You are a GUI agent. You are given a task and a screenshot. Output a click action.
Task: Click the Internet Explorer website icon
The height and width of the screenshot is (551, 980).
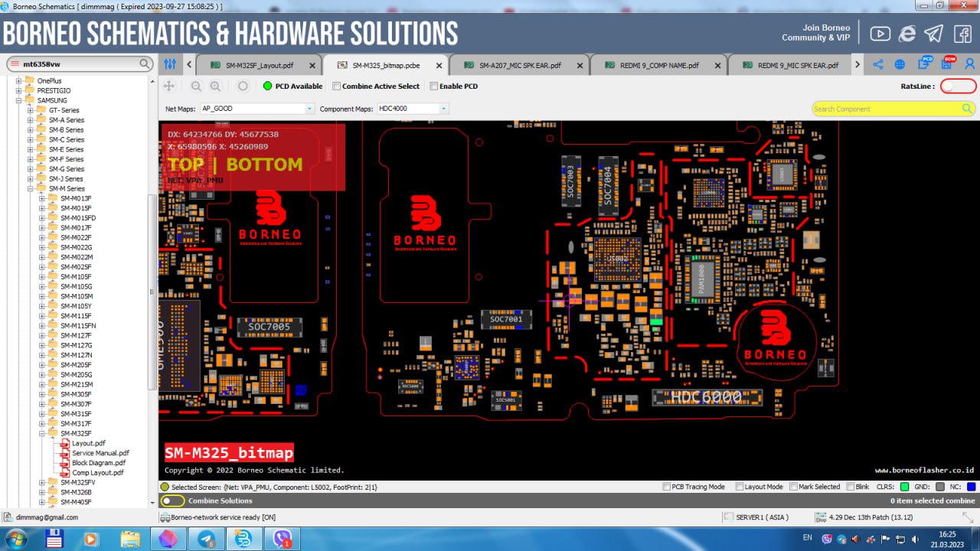(907, 34)
